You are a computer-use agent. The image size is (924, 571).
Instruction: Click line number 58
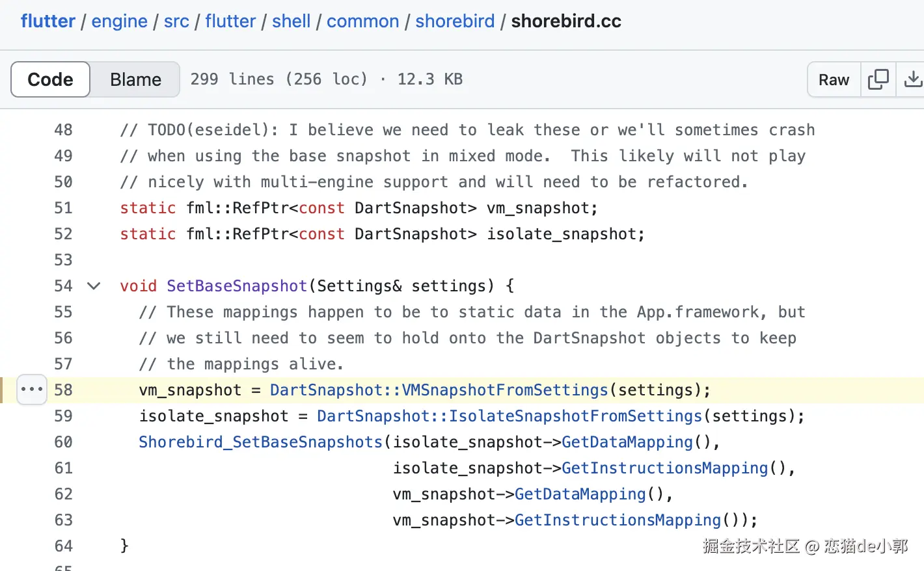63,390
